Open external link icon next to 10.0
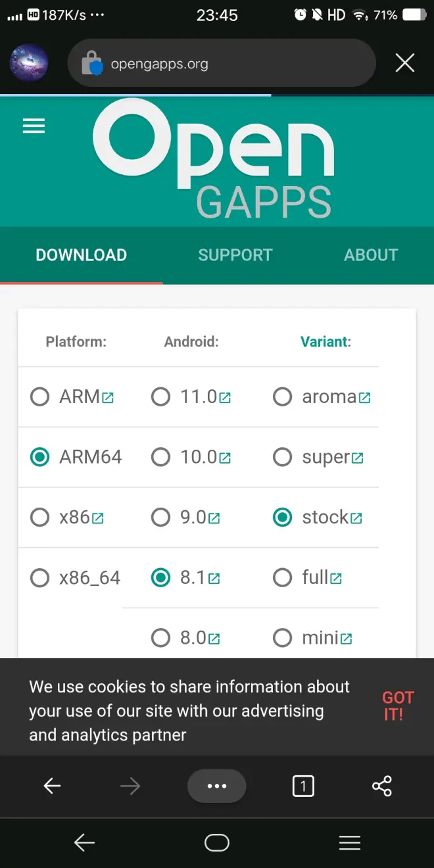Screen dimensions: 434x868 pyautogui.click(x=225, y=458)
